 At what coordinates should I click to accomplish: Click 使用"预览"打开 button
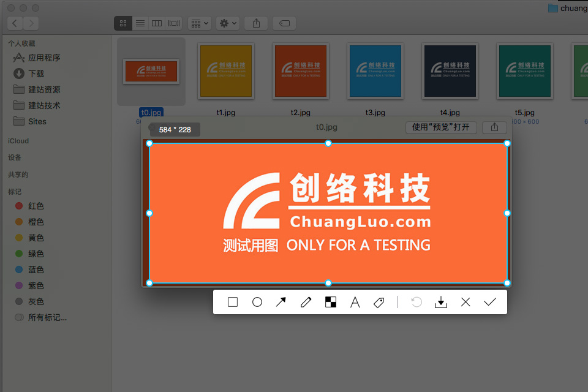pyautogui.click(x=440, y=127)
